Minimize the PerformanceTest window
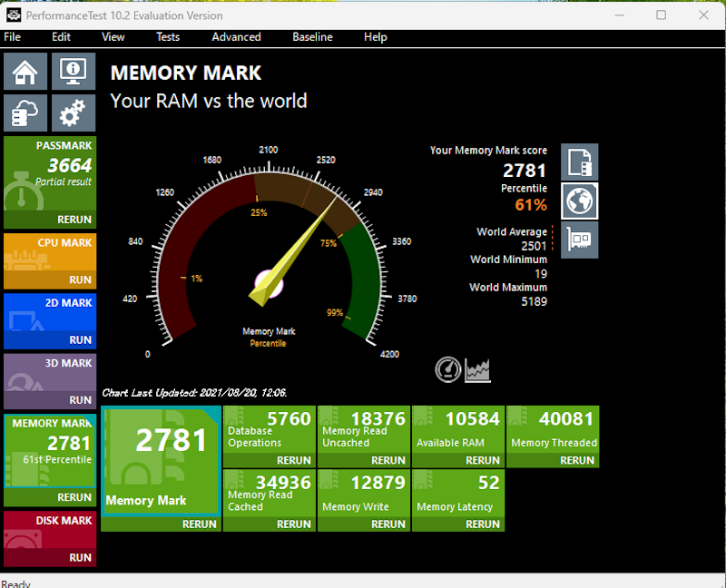 pos(620,15)
